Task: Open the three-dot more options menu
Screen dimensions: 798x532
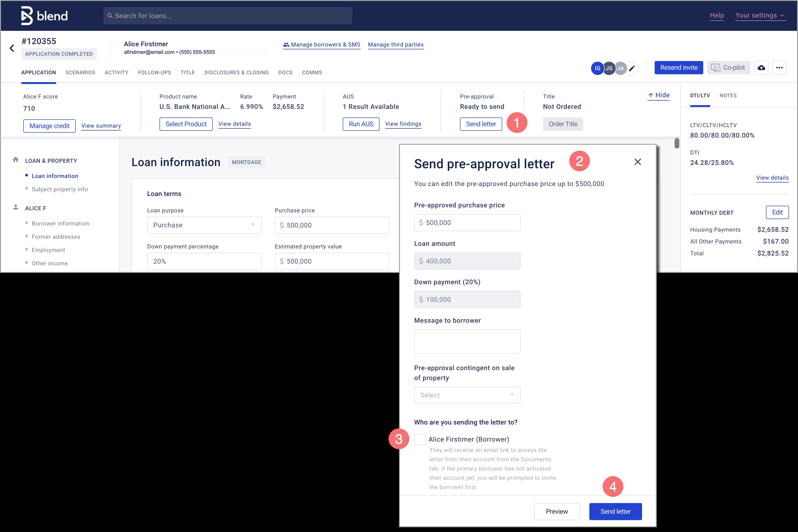Action: pos(779,68)
